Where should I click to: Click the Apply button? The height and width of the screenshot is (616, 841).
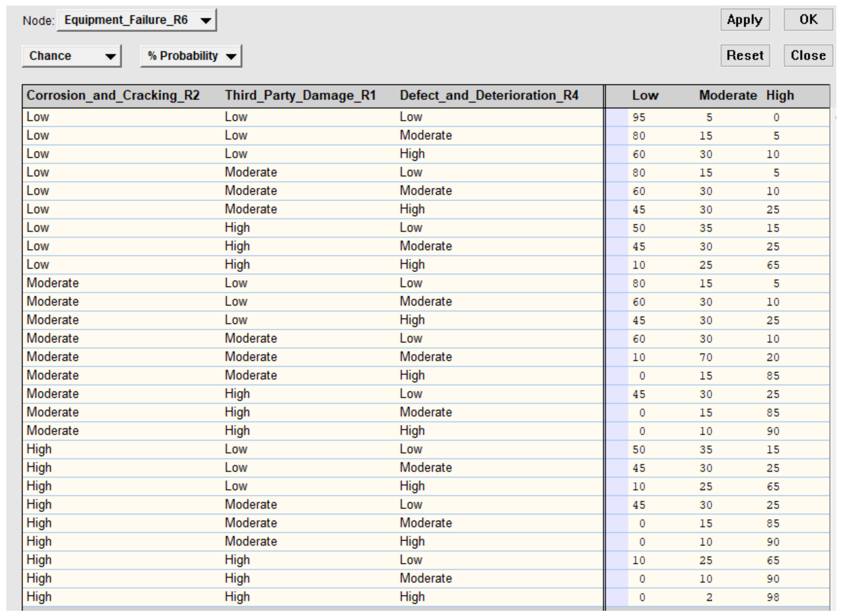click(745, 20)
